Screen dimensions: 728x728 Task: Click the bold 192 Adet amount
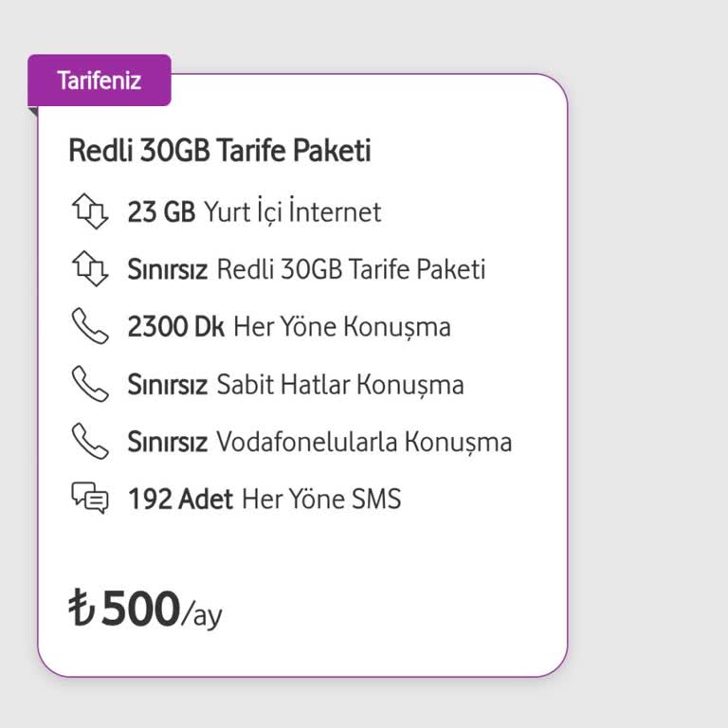click(x=181, y=500)
